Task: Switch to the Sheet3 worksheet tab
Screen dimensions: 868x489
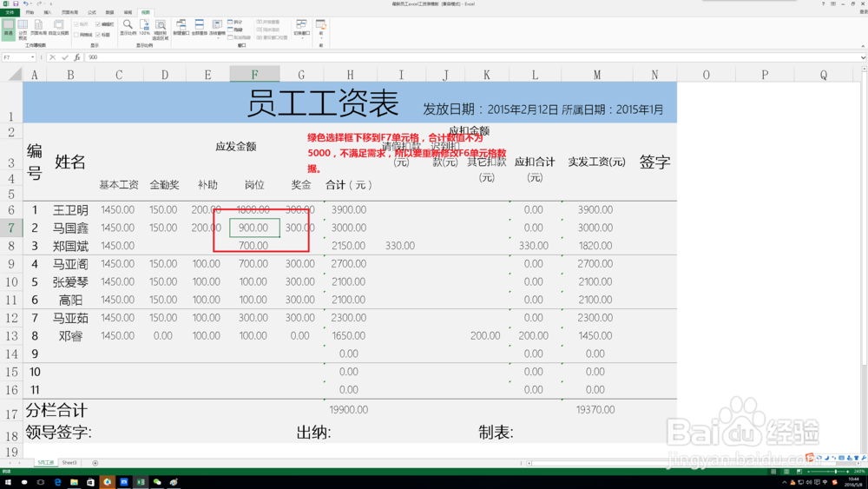Action: pos(69,462)
